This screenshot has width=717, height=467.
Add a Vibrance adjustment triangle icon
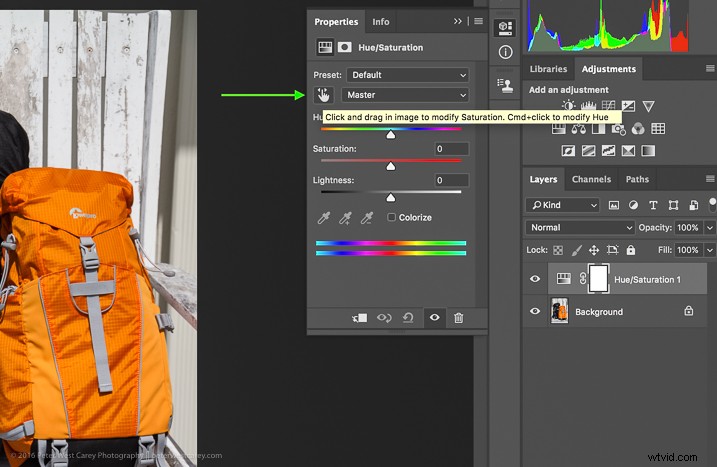[648, 106]
